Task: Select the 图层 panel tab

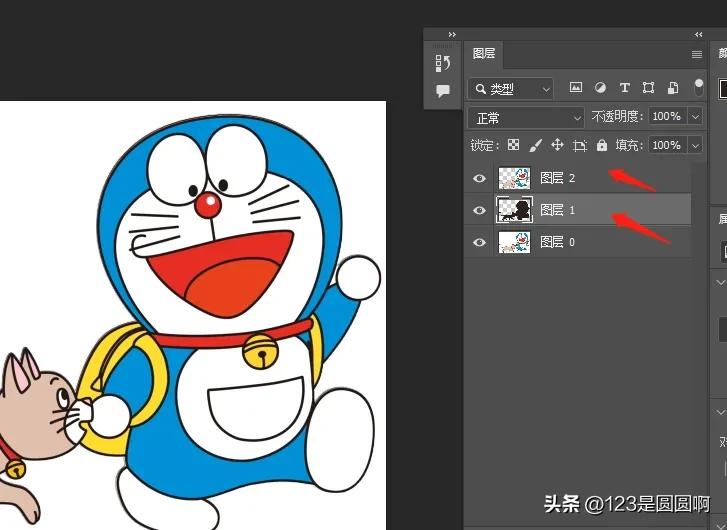Action: coord(484,54)
